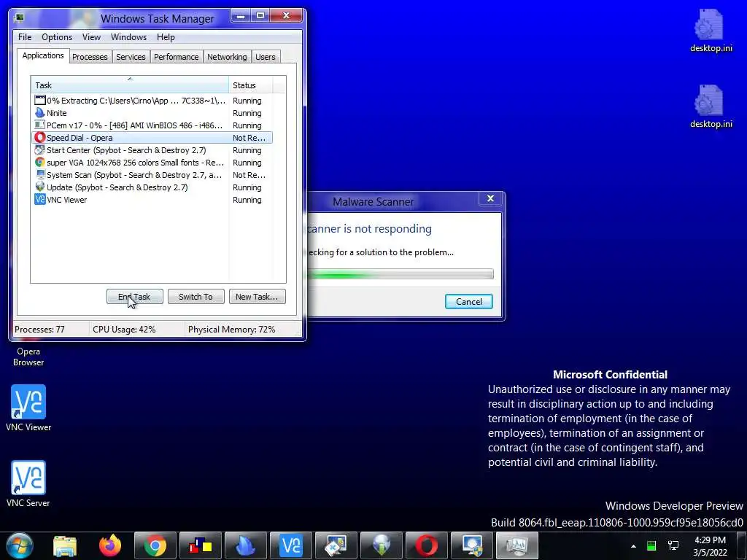The width and height of the screenshot is (747, 560).
Task: Switch to Spybot System Scan taskbar button
Action: click(x=472, y=545)
